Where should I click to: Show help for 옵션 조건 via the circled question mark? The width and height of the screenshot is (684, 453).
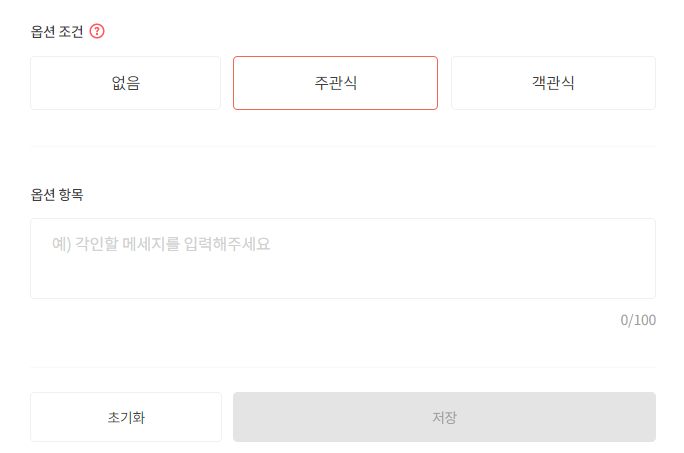97,31
